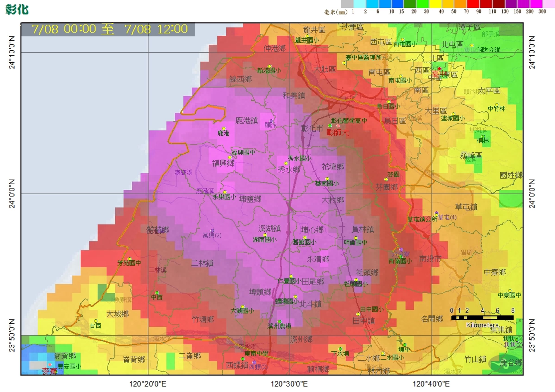Click the 湖南國小 station marker
This screenshot has width=555, height=392.
coord(265,235)
